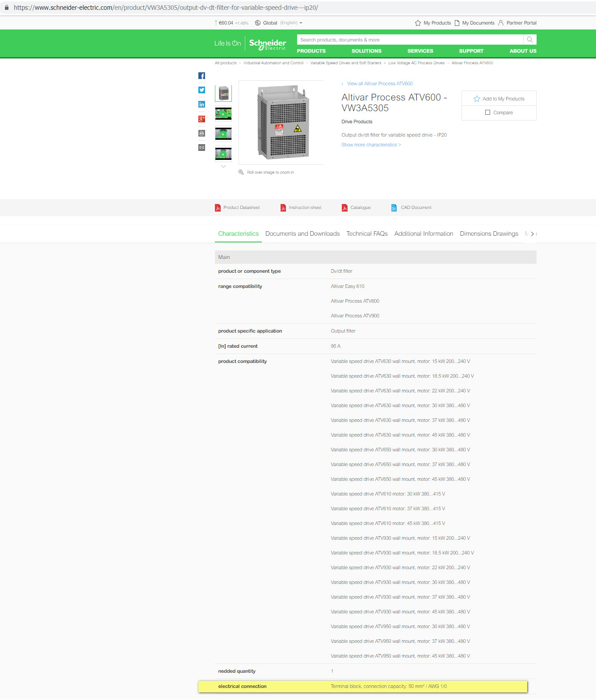Screen dimensions: 596x700
Task: Open the Global English language dropdown
Action: pyautogui.click(x=282, y=23)
